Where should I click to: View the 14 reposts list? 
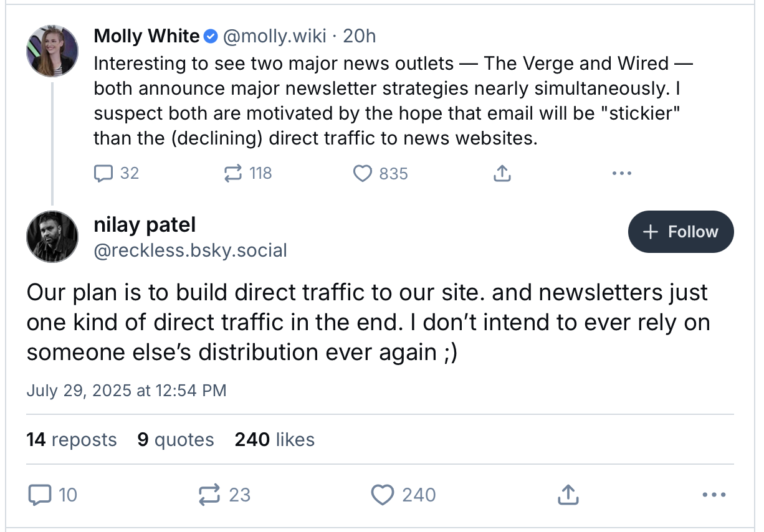(x=72, y=440)
